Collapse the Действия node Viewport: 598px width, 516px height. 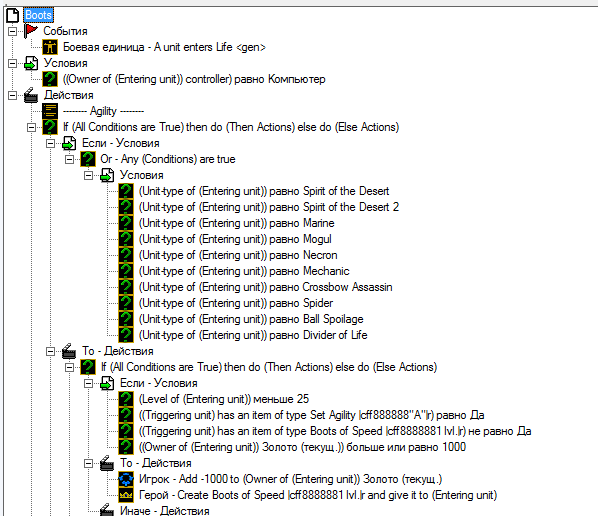coord(12,95)
